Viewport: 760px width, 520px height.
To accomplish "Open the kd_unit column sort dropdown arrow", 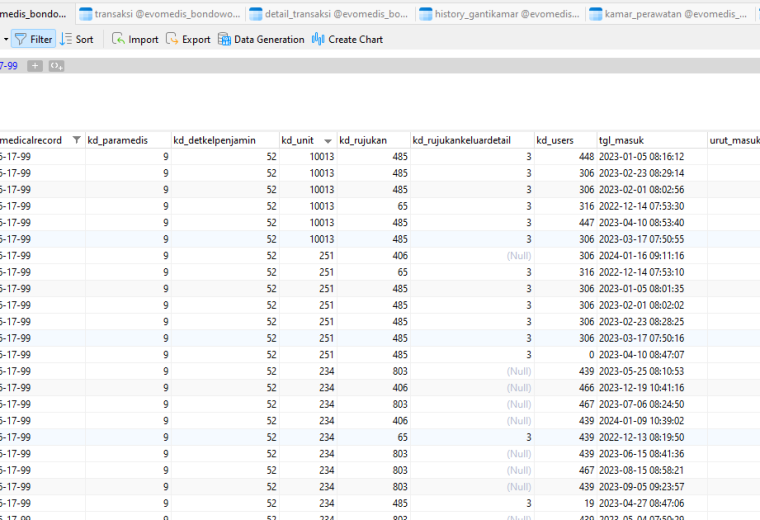I will point(328,141).
